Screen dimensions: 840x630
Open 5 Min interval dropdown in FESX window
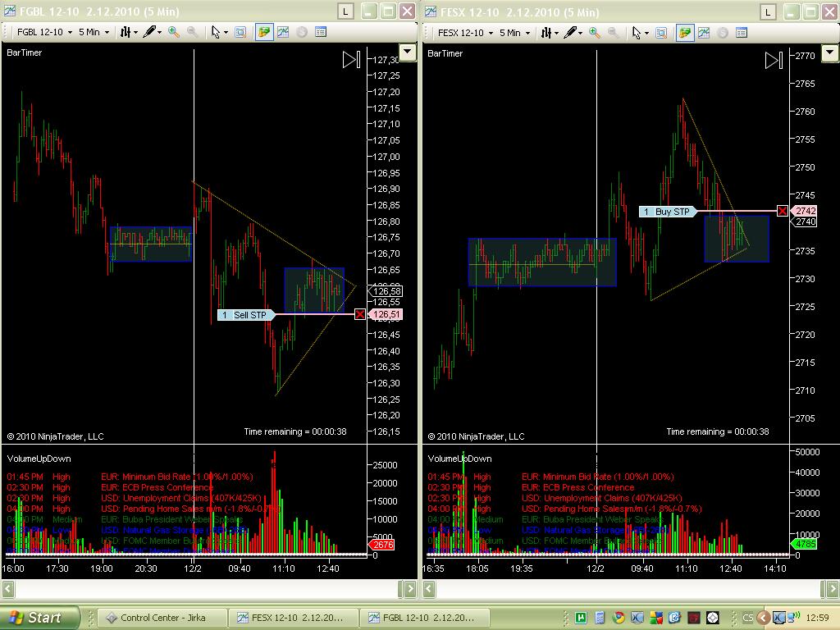pos(514,33)
